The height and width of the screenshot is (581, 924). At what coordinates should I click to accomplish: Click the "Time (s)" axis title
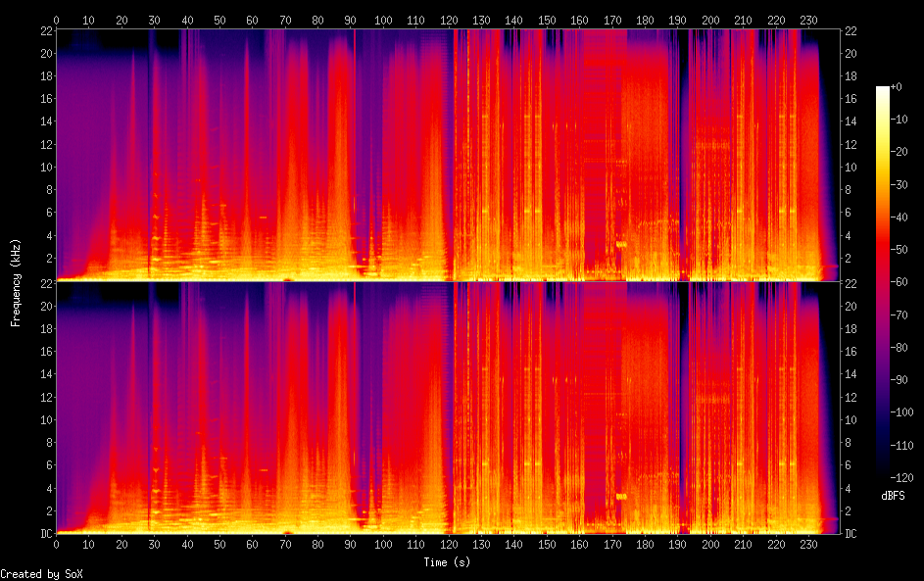447,562
